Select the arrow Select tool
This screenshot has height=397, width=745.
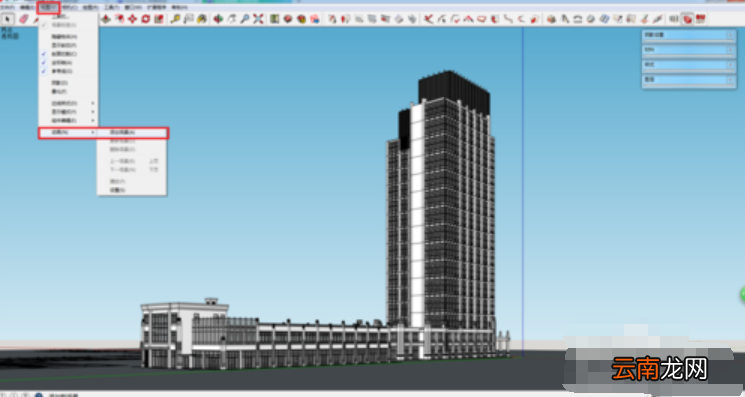coord(8,19)
